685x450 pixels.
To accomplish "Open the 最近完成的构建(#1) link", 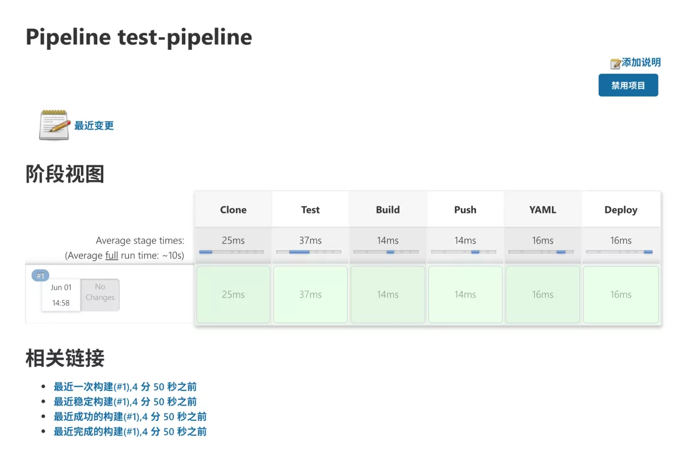I will [x=130, y=432].
